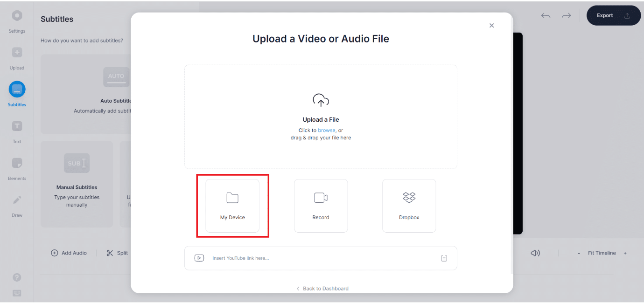Click the Redo arrow at top
This screenshot has height=304, width=644.
[566, 15]
